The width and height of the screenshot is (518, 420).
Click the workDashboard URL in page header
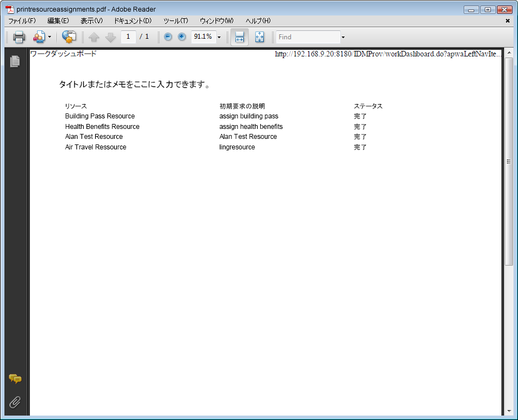388,54
